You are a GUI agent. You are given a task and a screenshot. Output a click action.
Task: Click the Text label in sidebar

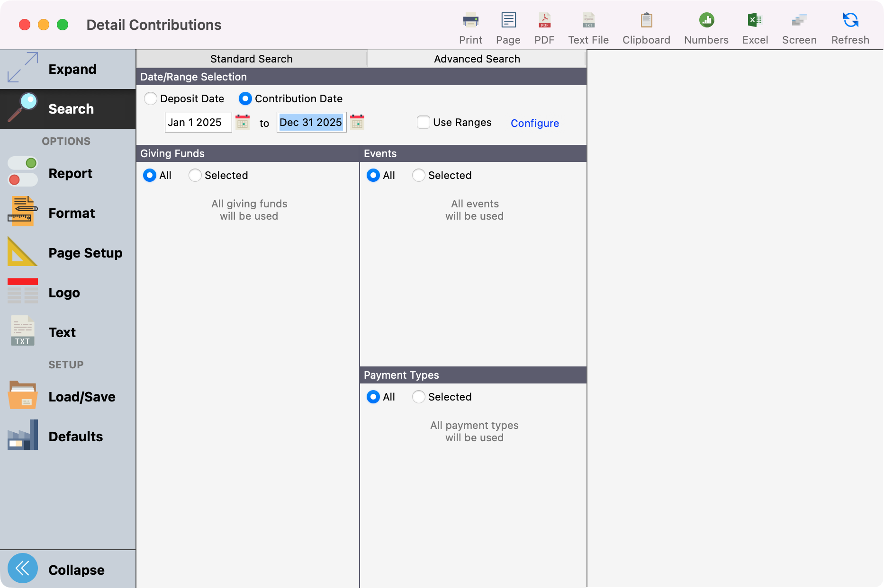(x=62, y=332)
